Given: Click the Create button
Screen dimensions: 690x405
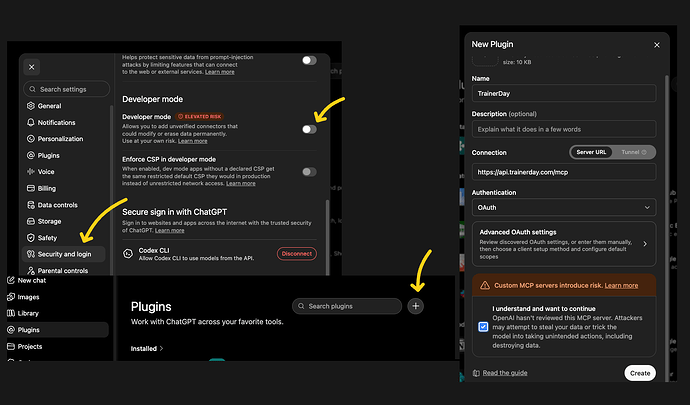Looking at the screenshot, I should (x=640, y=373).
